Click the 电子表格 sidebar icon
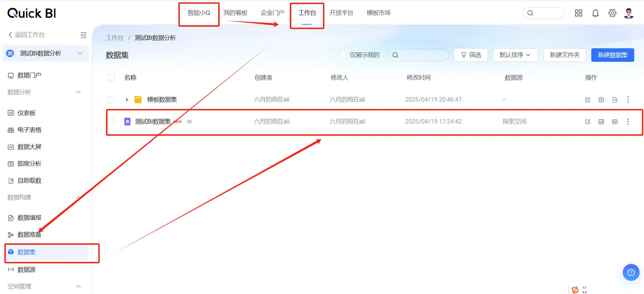Viewport: 644px width, 294px height. coord(11,130)
